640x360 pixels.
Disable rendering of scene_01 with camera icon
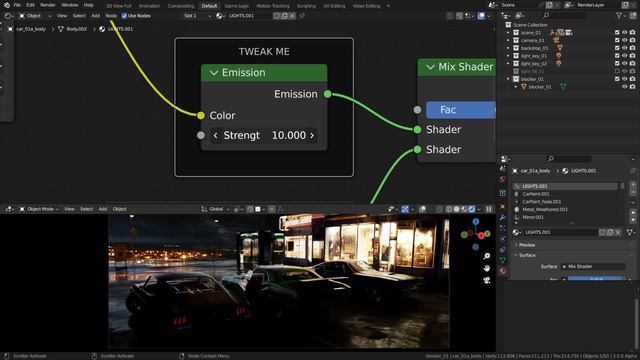[632, 33]
